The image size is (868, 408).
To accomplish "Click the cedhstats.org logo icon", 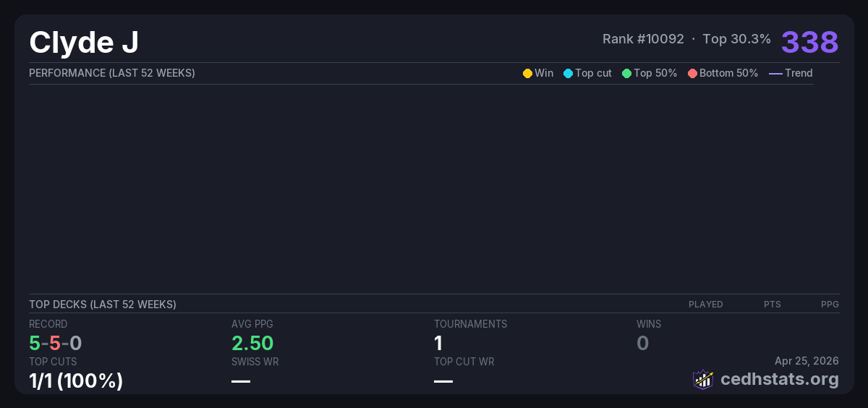I will point(703,379).
